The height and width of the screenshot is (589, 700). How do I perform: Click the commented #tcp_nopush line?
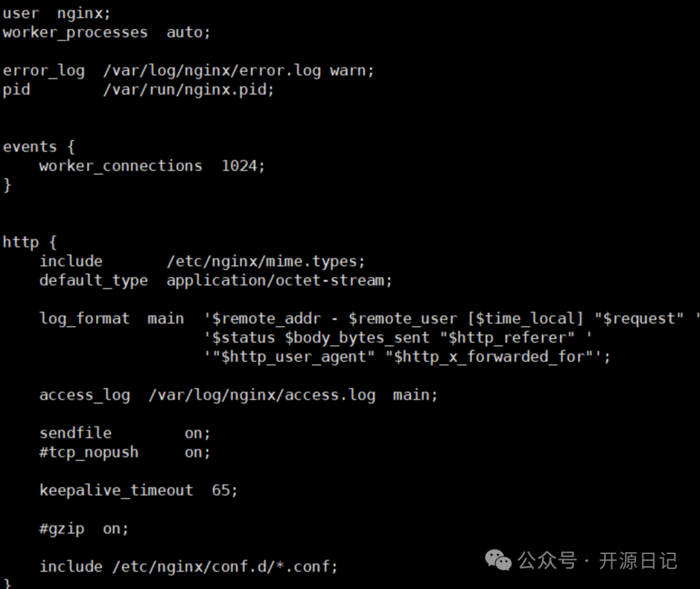tap(124, 452)
